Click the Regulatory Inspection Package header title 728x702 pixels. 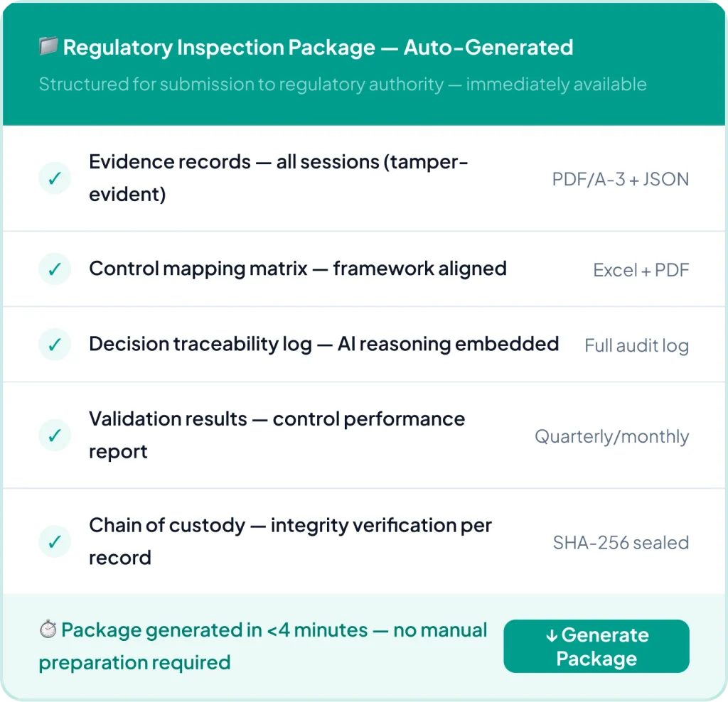tap(318, 48)
